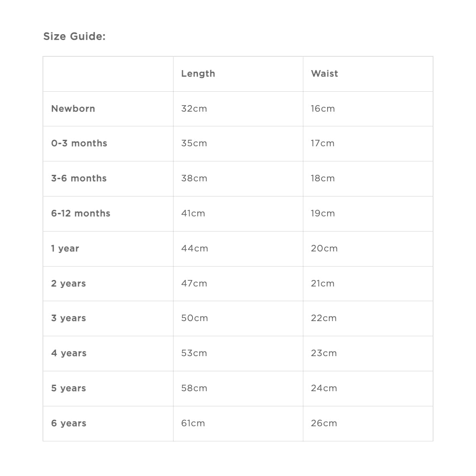Select the 16cm Newborn waist value
476x476 pixels.
coord(323,109)
